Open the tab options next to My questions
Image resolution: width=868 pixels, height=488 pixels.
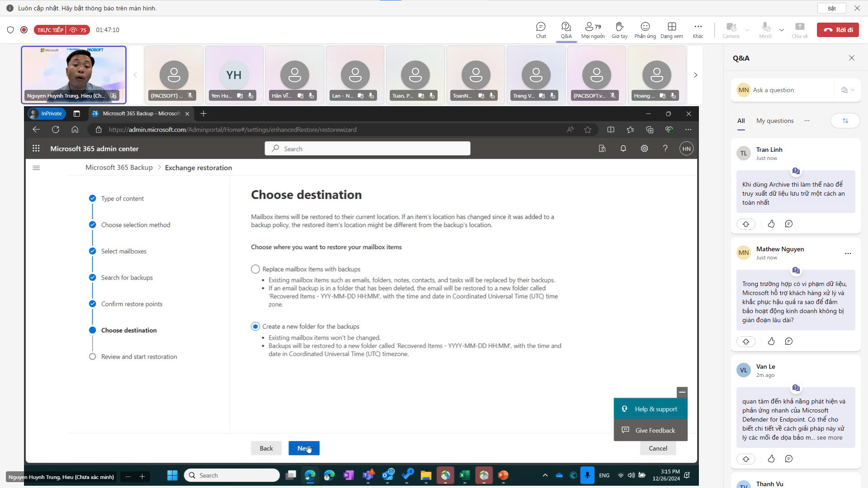[807, 121]
